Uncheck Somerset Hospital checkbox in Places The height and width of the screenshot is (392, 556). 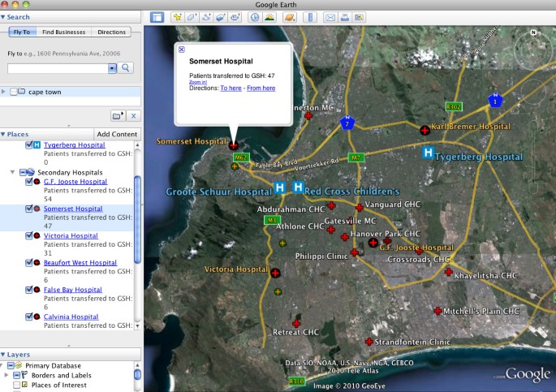(29, 209)
